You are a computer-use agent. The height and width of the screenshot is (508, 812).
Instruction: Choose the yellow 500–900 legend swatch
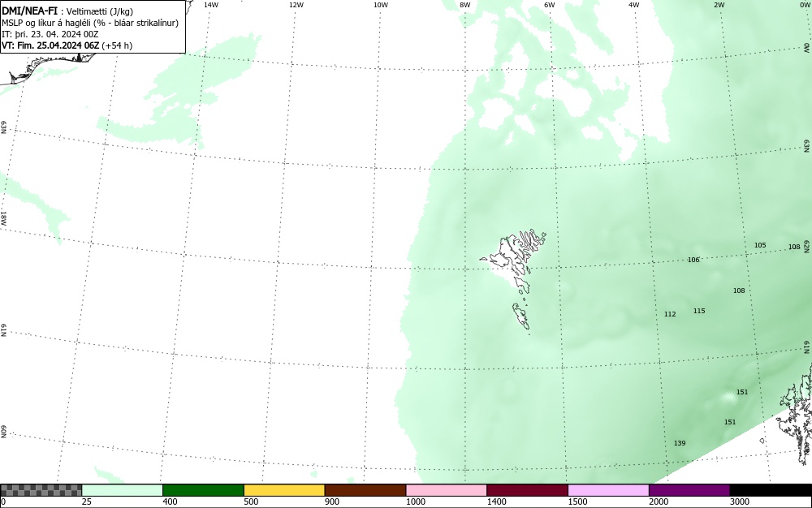pos(284,490)
